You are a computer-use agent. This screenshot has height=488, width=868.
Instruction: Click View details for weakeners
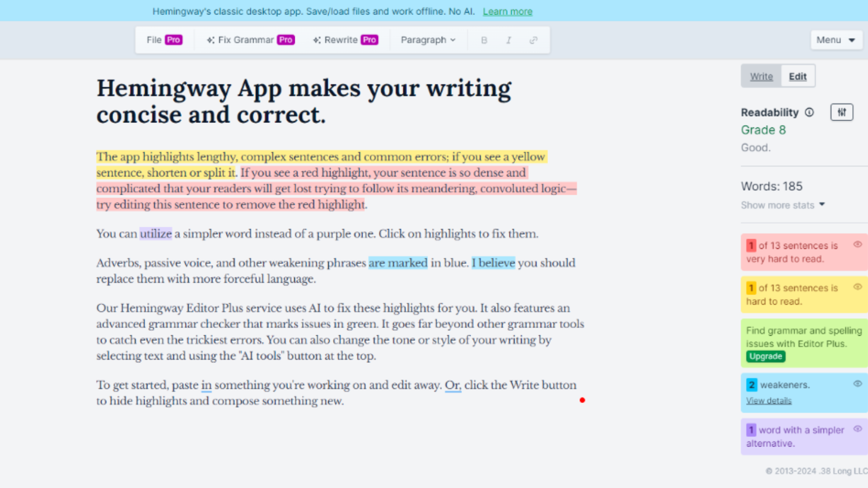(x=769, y=400)
